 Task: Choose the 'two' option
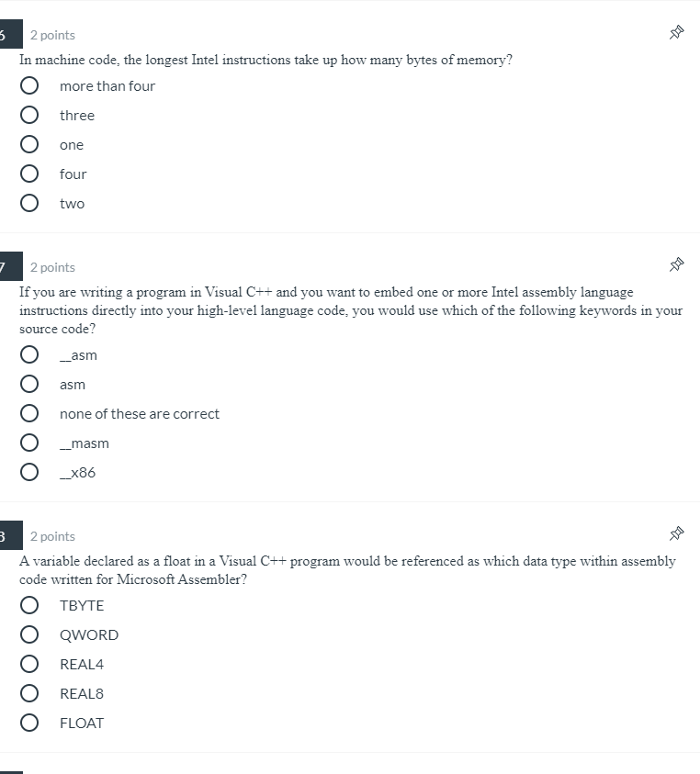pyautogui.click(x=29, y=203)
